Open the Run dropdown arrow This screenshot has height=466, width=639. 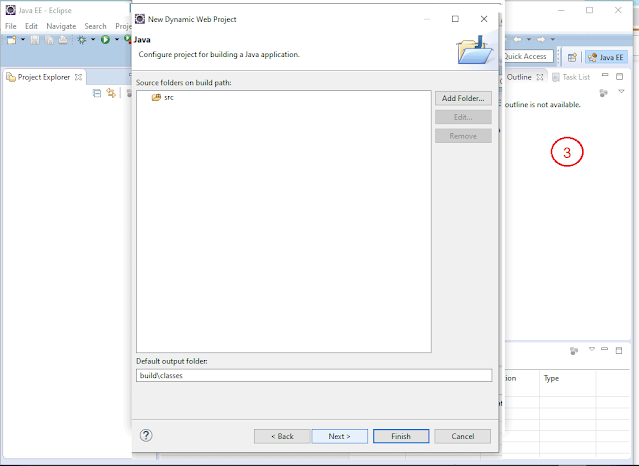(117, 40)
